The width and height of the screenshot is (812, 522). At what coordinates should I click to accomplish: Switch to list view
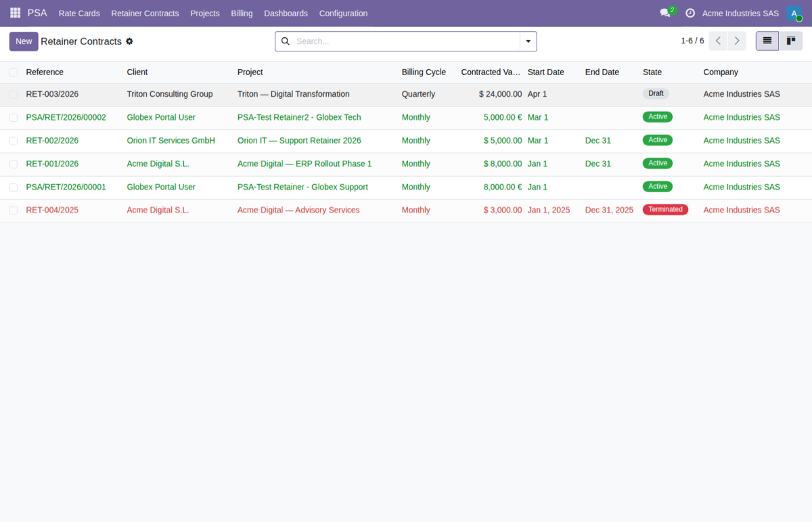(x=767, y=41)
